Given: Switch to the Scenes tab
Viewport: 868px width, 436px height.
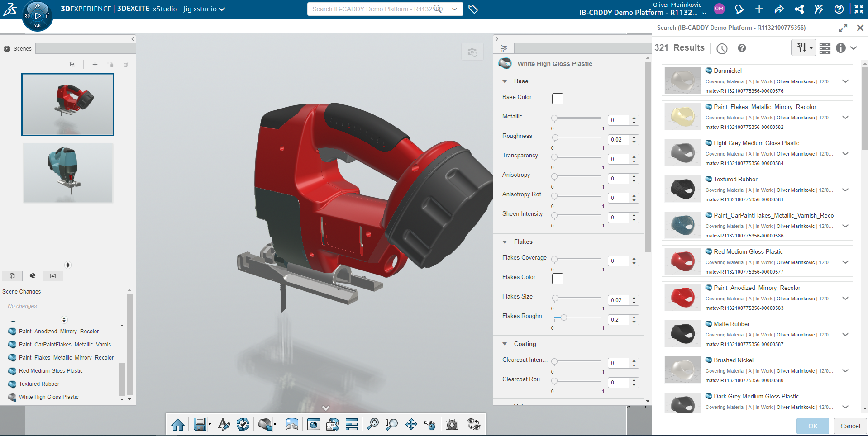Looking at the screenshot, I should pos(18,48).
